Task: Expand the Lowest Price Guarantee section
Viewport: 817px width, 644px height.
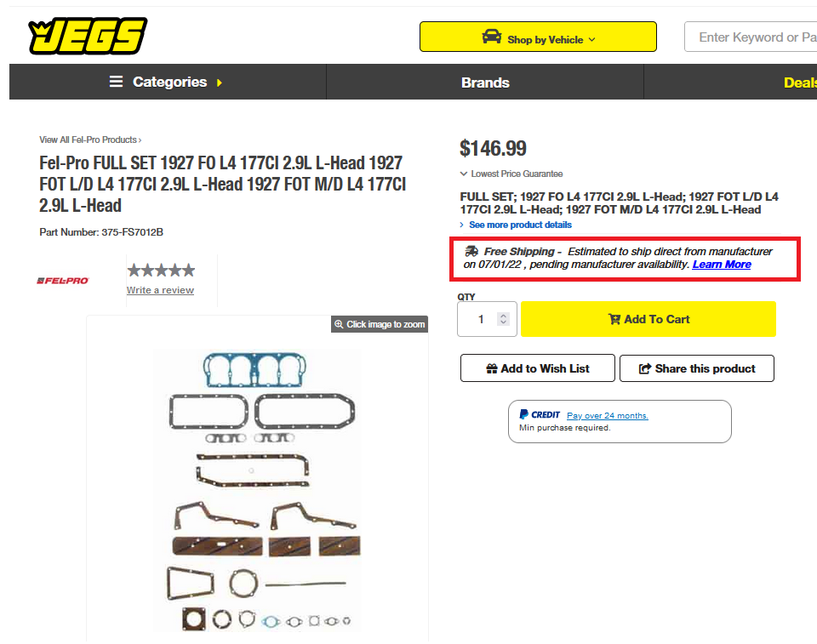Action: [511, 174]
